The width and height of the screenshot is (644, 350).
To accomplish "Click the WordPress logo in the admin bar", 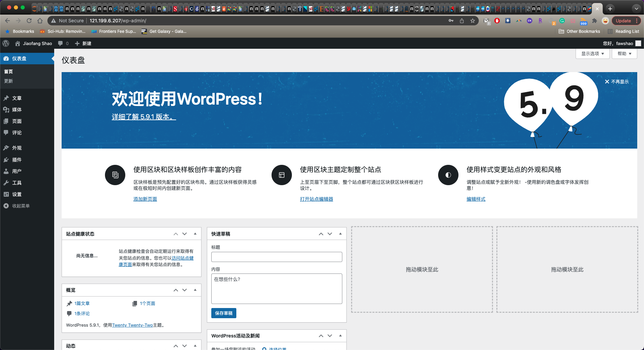I will [x=6, y=43].
